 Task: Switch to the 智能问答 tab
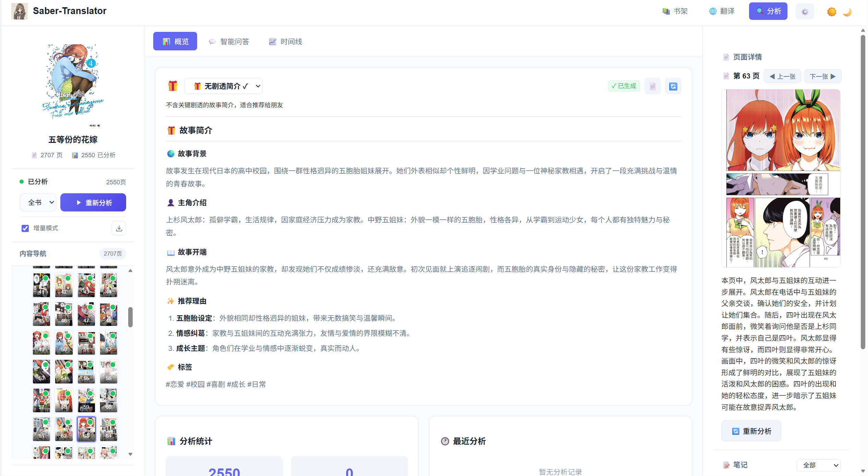(229, 41)
